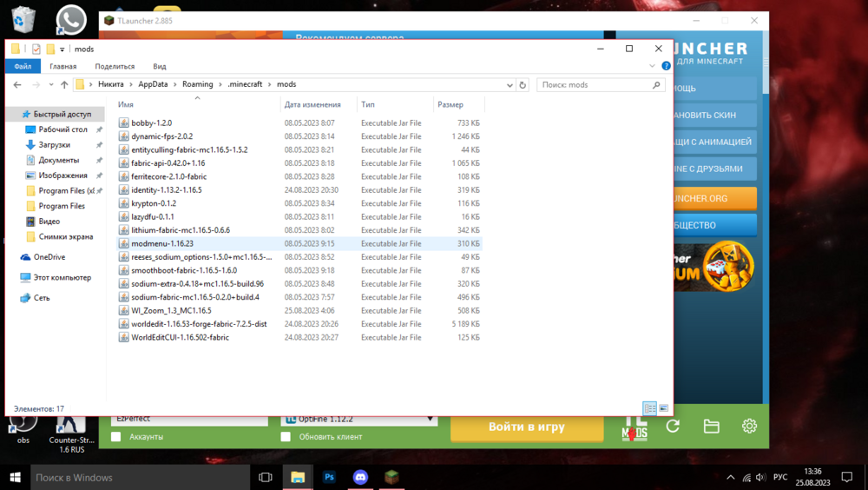Toggle the Обновить клиент checkbox

point(286,437)
